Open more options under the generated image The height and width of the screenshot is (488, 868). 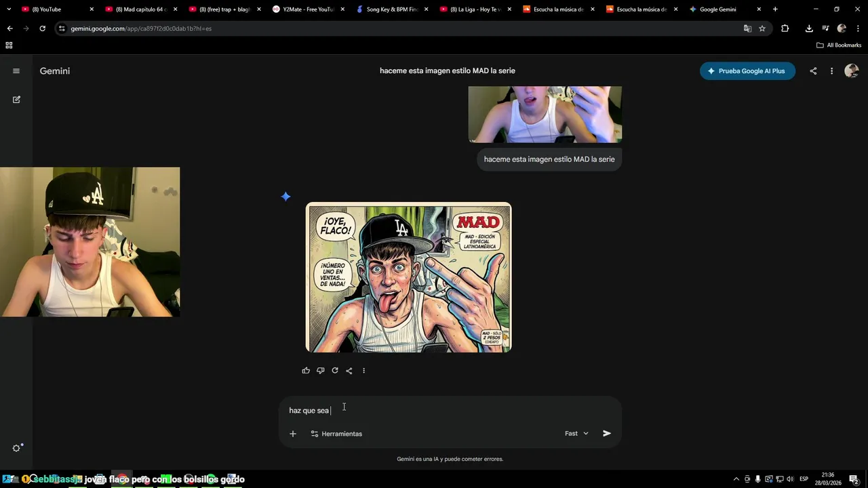point(363,371)
